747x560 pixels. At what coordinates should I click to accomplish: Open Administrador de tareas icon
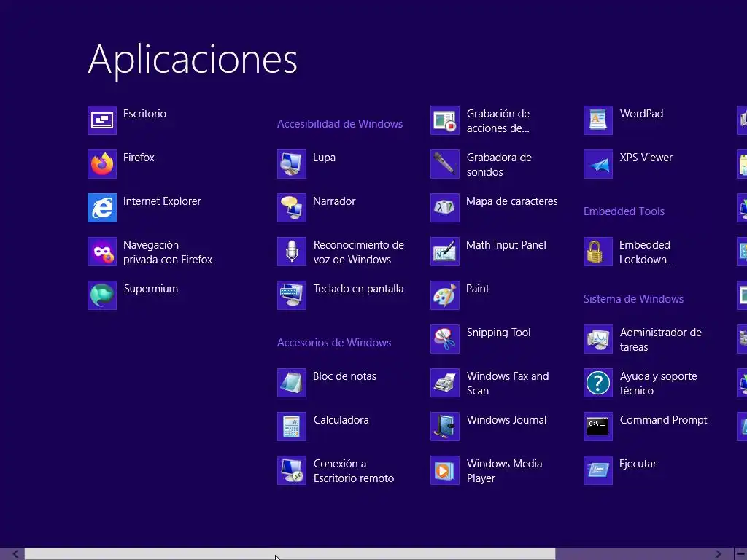(598, 339)
